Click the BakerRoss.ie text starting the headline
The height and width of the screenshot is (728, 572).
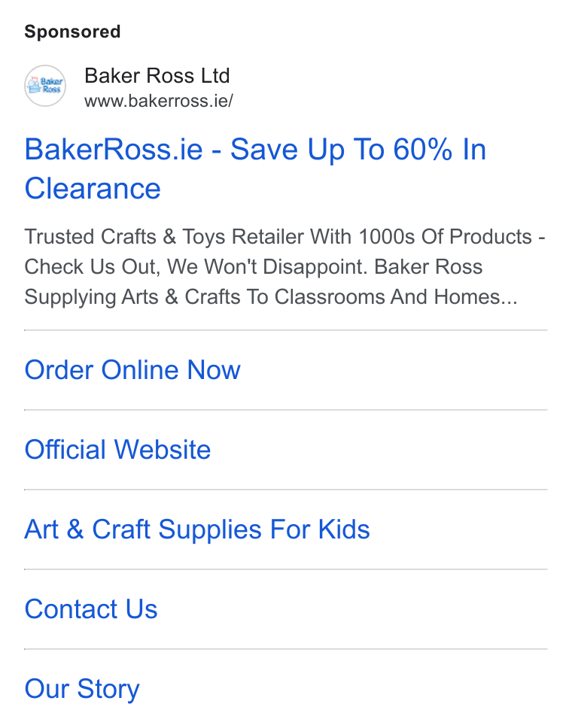pos(114,150)
